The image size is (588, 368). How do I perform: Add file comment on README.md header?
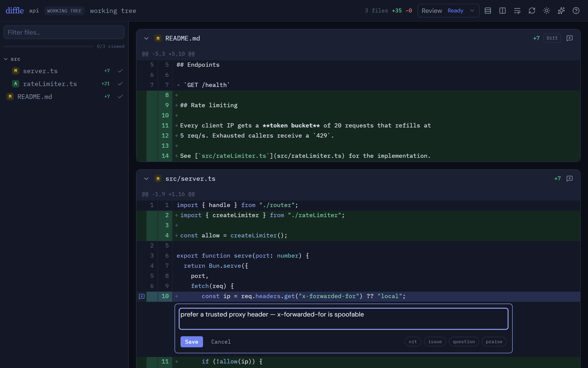pos(570,38)
